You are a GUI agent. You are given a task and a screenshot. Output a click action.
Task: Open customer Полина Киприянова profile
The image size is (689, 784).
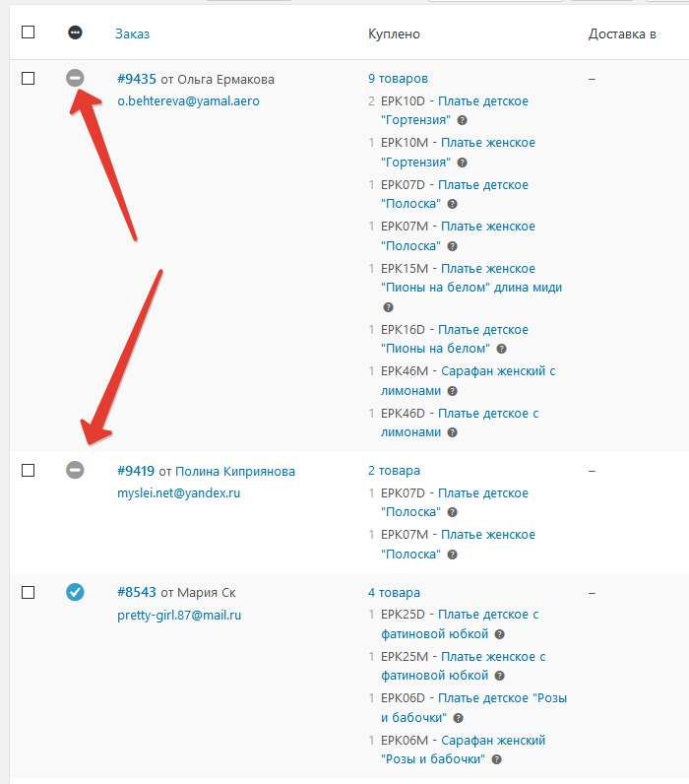(x=235, y=471)
